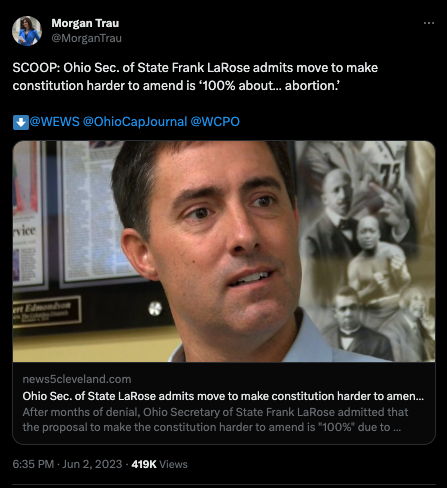Click Morgan Trau's profile avatar
Viewport: 447px width, 488px height.
point(27,31)
